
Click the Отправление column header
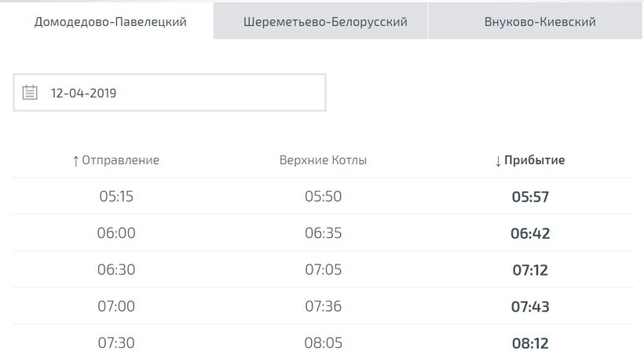coord(115,160)
